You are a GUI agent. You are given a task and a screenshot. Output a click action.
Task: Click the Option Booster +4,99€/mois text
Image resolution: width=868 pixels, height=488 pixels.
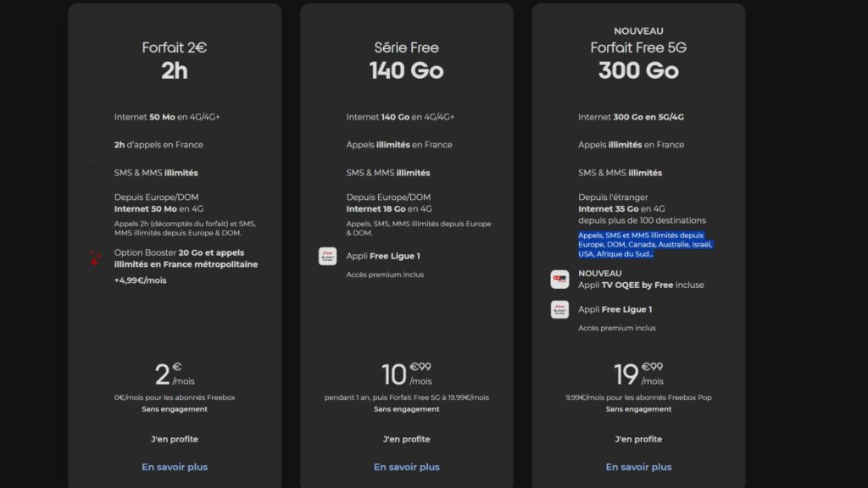point(139,280)
